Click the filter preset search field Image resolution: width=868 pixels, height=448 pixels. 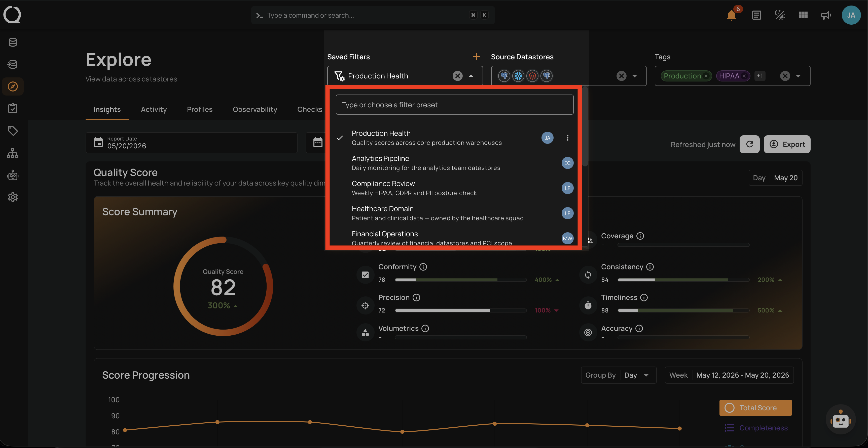click(x=454, y=105)
